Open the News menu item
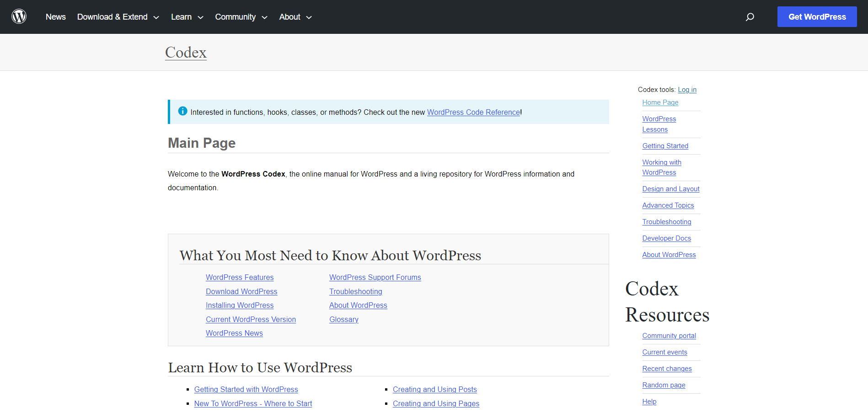Viewport: 868px width, 413px height. pyautogui.click(x=56, y=17)
